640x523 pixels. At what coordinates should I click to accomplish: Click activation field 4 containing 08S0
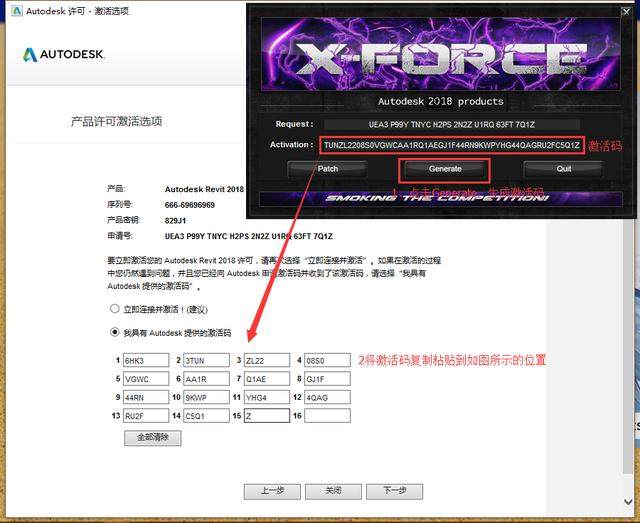327,361
